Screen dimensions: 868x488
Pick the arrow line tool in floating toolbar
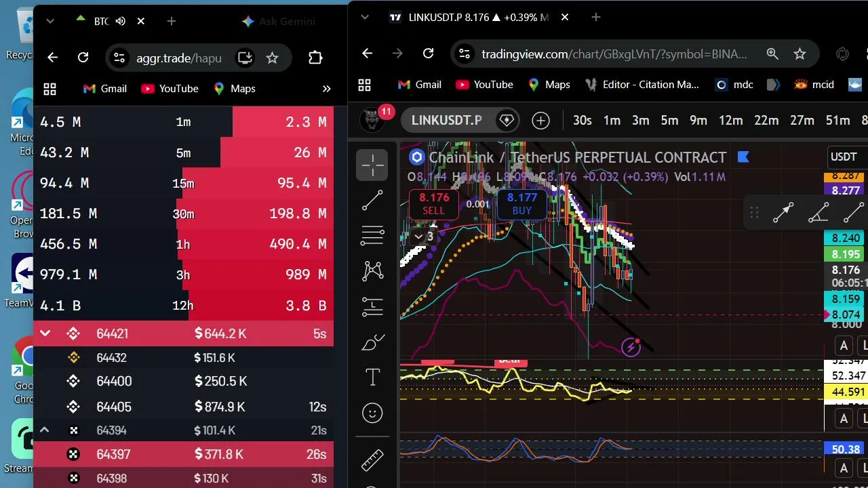(x=783, y=213)
